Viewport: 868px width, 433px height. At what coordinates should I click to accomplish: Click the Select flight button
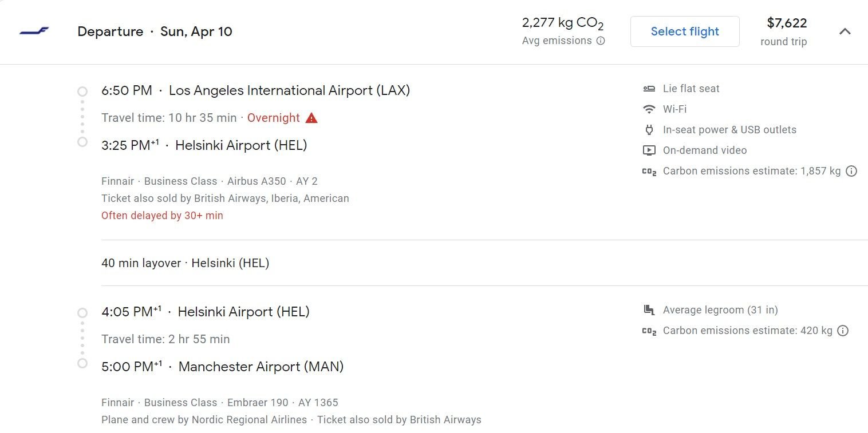[685, 31]
